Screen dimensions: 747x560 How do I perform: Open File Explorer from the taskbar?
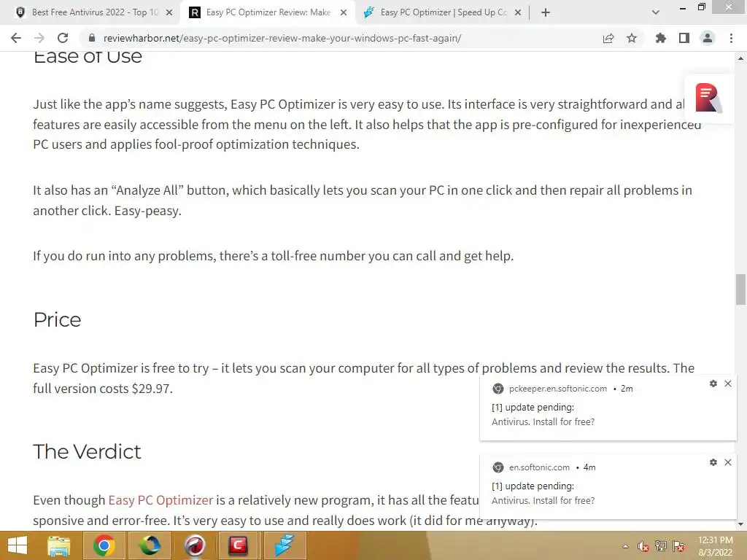pyautogui.click(x=59, y=545)
